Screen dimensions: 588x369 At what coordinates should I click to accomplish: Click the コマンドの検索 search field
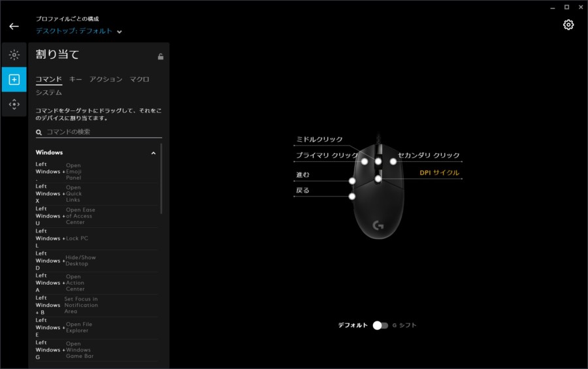pyautogui.click(x=101, y=132)
